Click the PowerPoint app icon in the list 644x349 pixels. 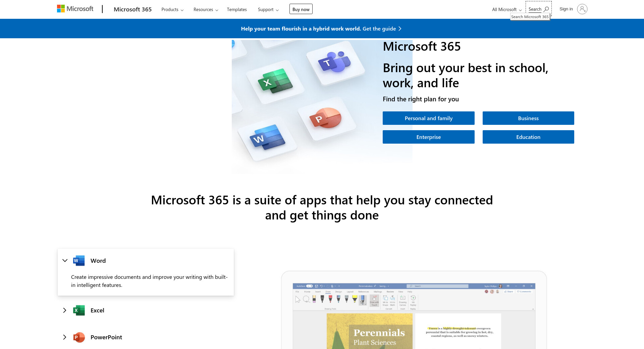coord(79,337)
